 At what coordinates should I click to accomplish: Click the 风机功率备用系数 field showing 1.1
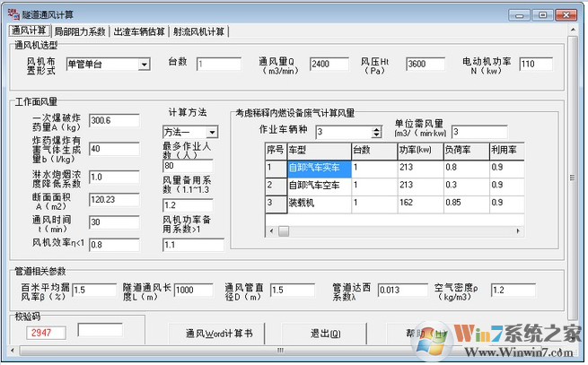194,245
